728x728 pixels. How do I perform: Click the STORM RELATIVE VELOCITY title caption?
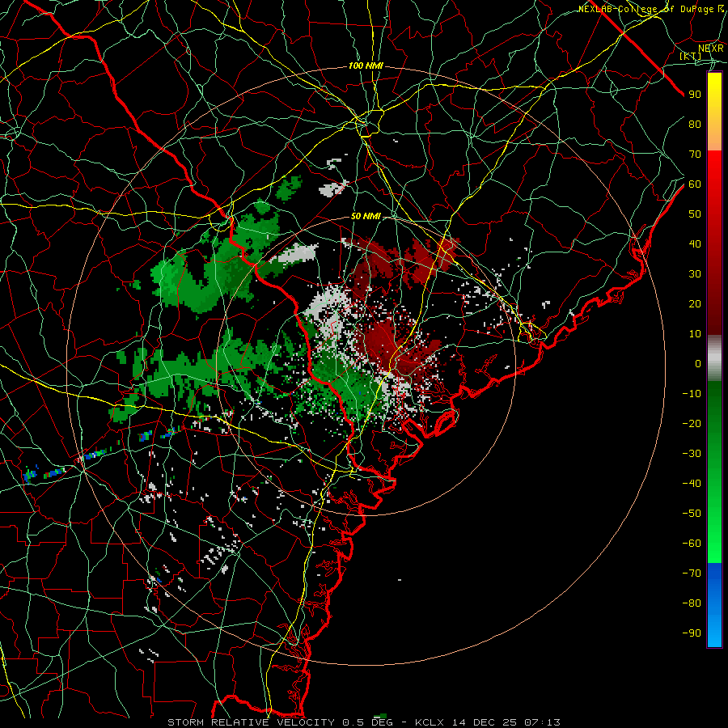[363, 722]
